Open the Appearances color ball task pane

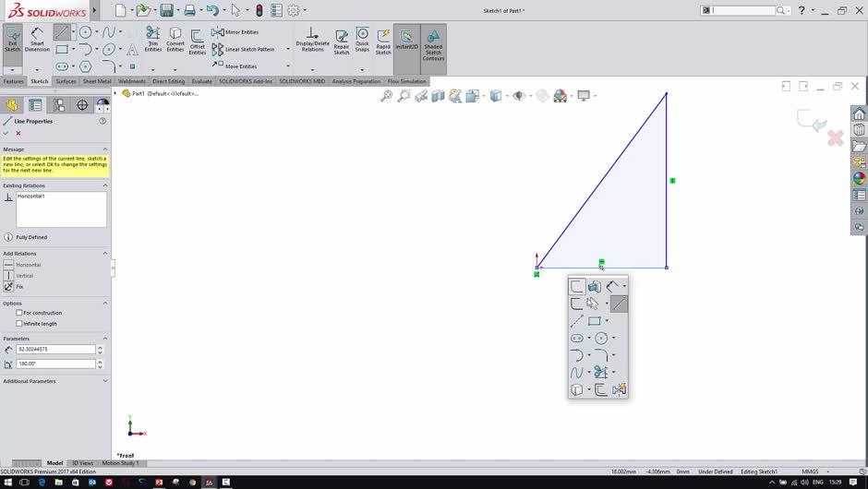859,178
